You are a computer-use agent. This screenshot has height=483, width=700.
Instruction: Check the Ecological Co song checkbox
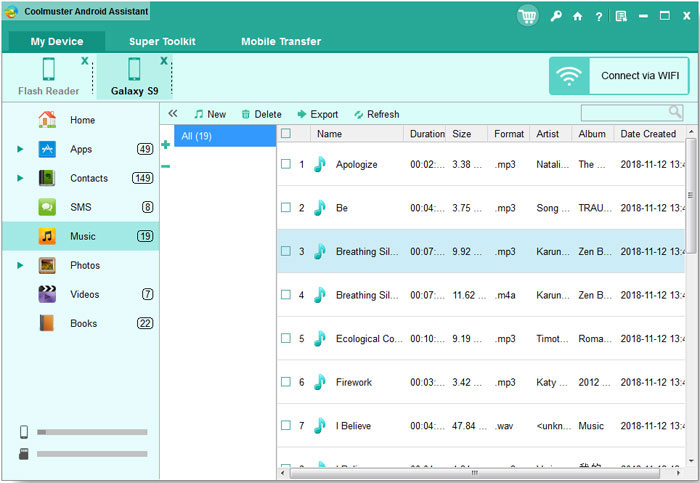click(286, 338)
